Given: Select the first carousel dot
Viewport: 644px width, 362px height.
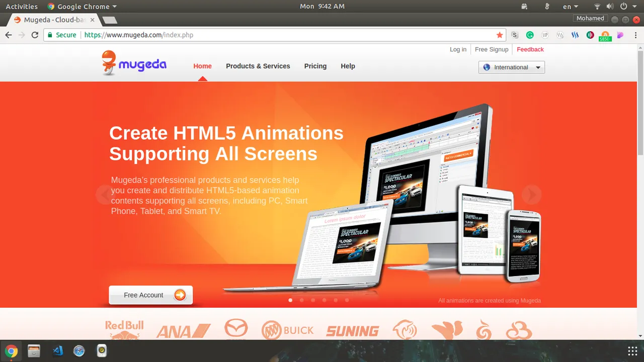Looking at the screenshot, I should tap(290, 300).
